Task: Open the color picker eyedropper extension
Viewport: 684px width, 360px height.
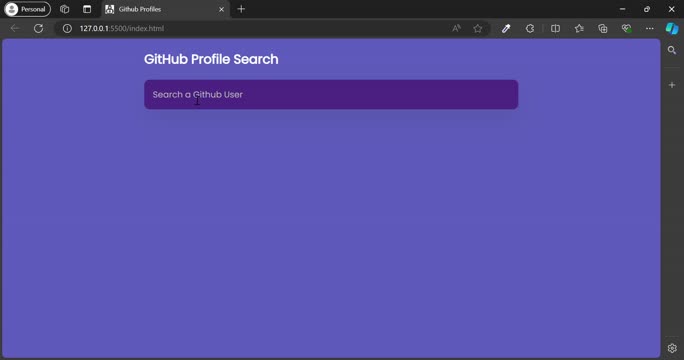Action: pyautogui.click(x=506, y=28)
